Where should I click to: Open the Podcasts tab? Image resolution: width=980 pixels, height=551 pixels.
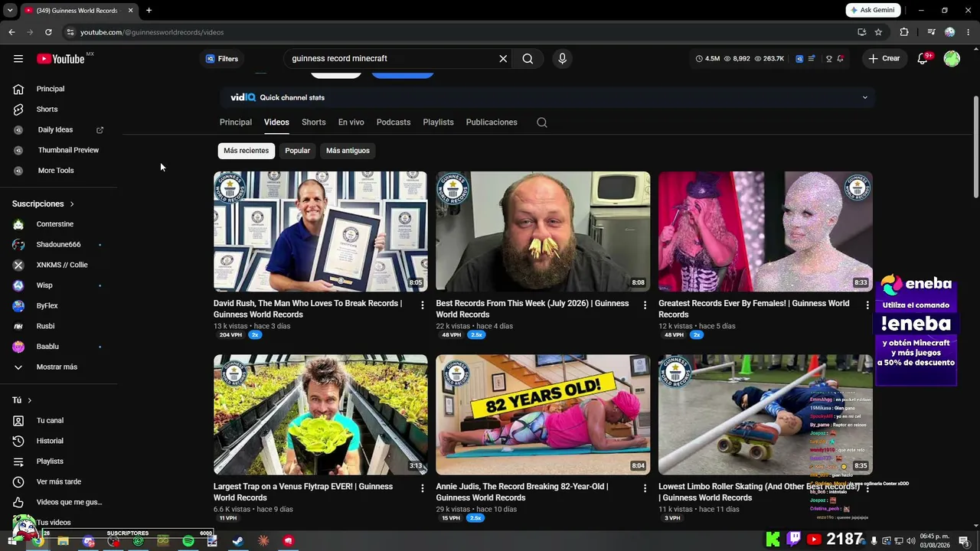tap(394, 122)
